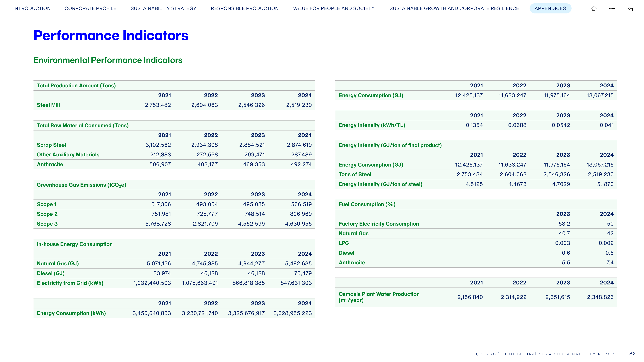Select the factory electricity value 53.2
The width and height of the screenshot is (644, 362).
pyautogui.click(x=564, y=224)
